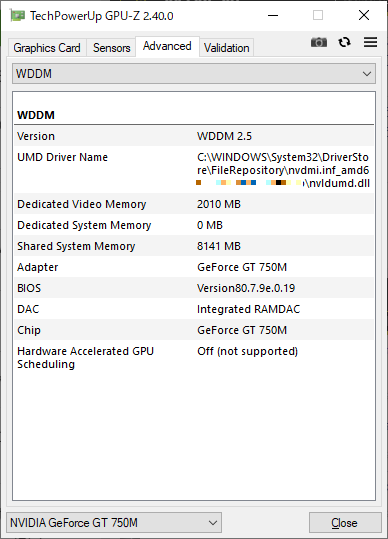Select the 0 MB value
This screenshot has height=539, width=388.
coord(210,225)
